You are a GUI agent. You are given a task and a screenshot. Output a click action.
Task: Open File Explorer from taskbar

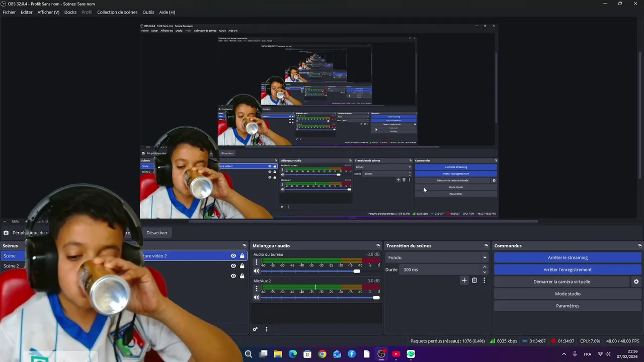click(x=278, y=354)
